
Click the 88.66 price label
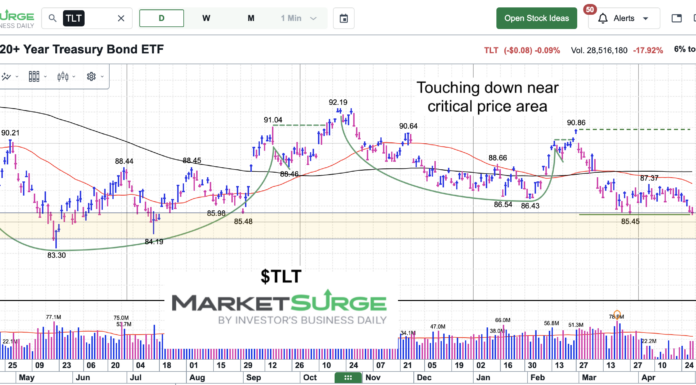point(498,158)
